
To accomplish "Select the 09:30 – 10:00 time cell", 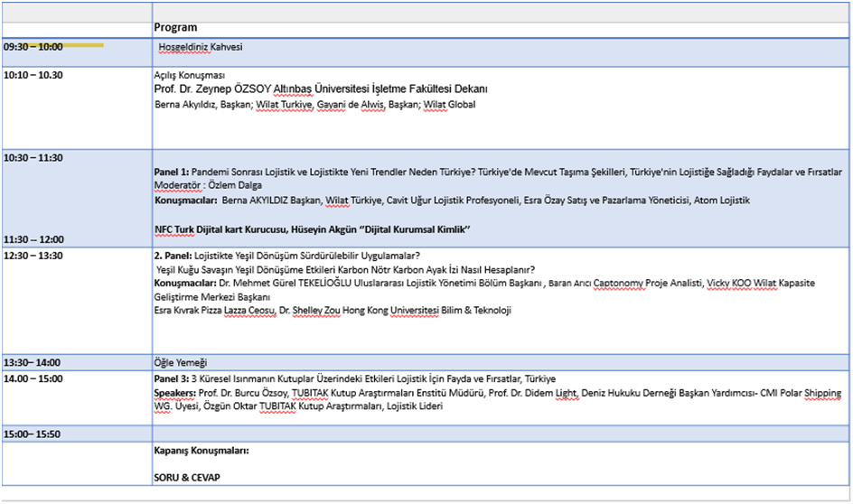I will tap(33, 47).
